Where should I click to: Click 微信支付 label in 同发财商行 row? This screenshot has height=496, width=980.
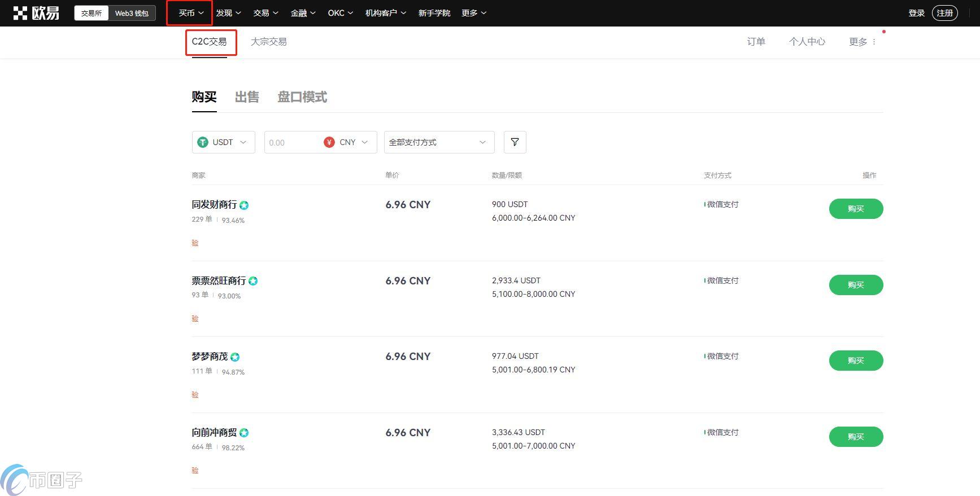click(722, 204)
